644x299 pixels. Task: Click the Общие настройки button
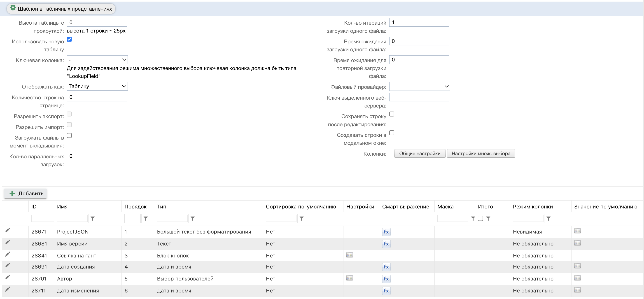click(420, 154)
